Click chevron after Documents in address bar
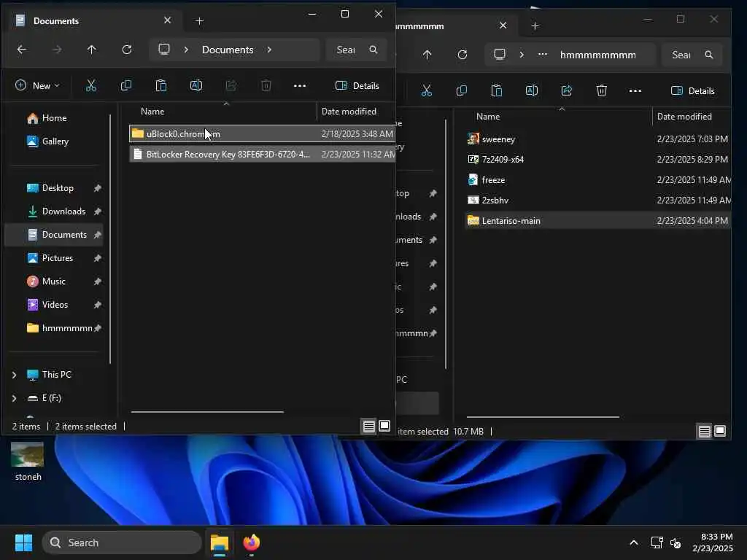Viewport: 747px width, 560px height. click(x=269, y=50)
